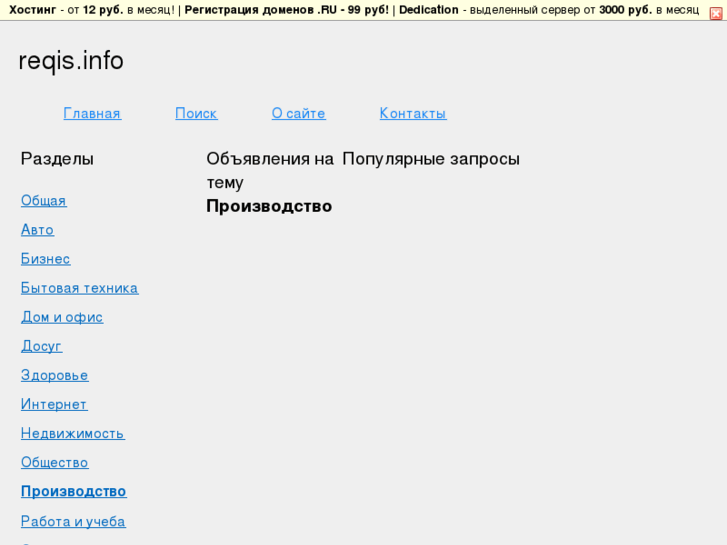
Task: Select the Бизнес section
Action: 45,259
